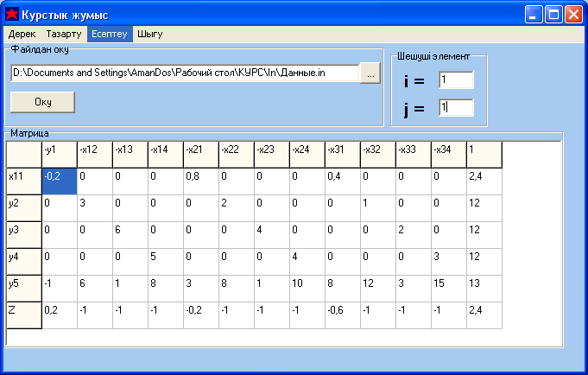
Task: Click the Z row header
Action: 24,315
